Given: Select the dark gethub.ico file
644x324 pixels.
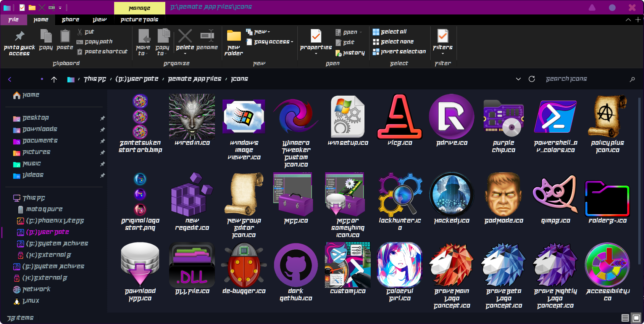Looking at the screenshot, I should pos(296,272).
